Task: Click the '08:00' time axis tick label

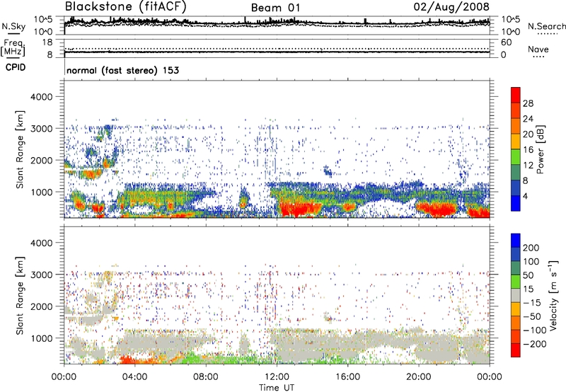Action: coord(206,377)
